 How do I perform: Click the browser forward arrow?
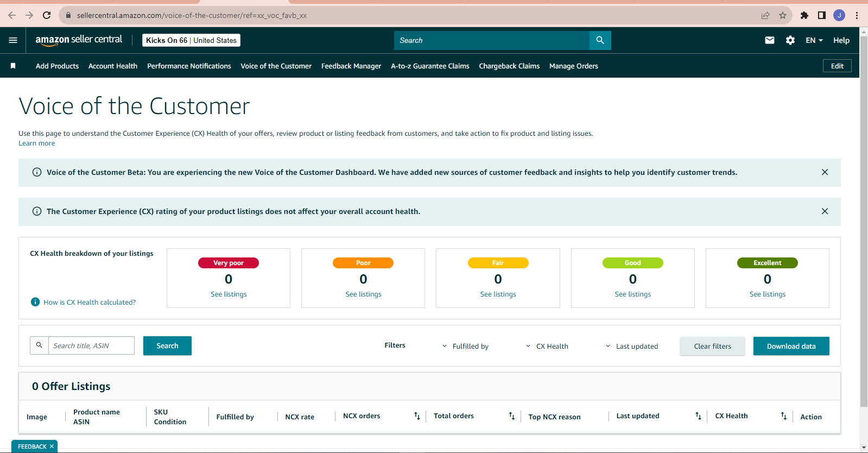(29, 15)
